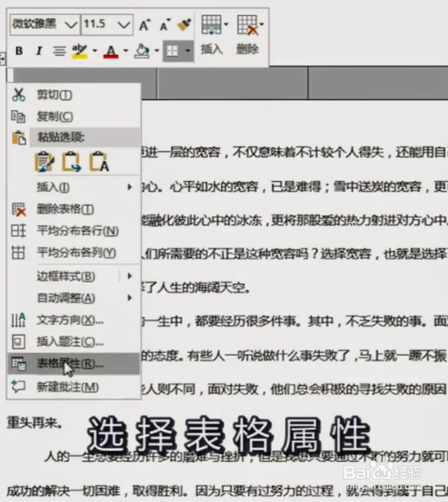Select Merge Formatting paste option icon

[72, 161]
